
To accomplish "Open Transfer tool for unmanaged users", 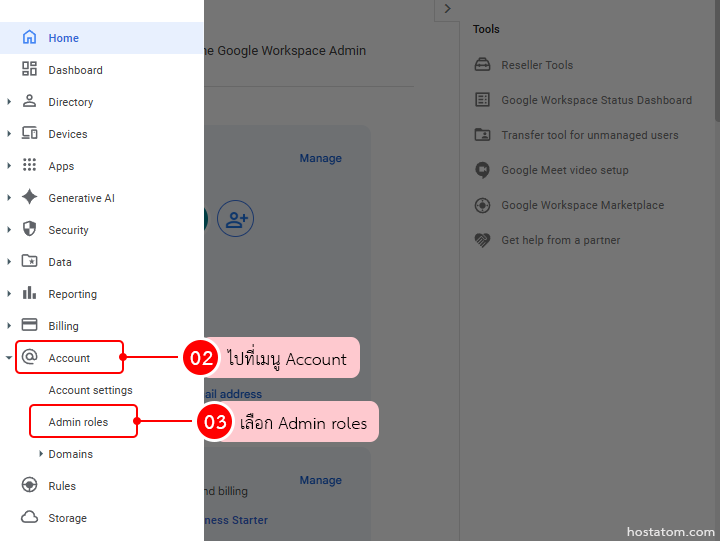I will (590, 135).
